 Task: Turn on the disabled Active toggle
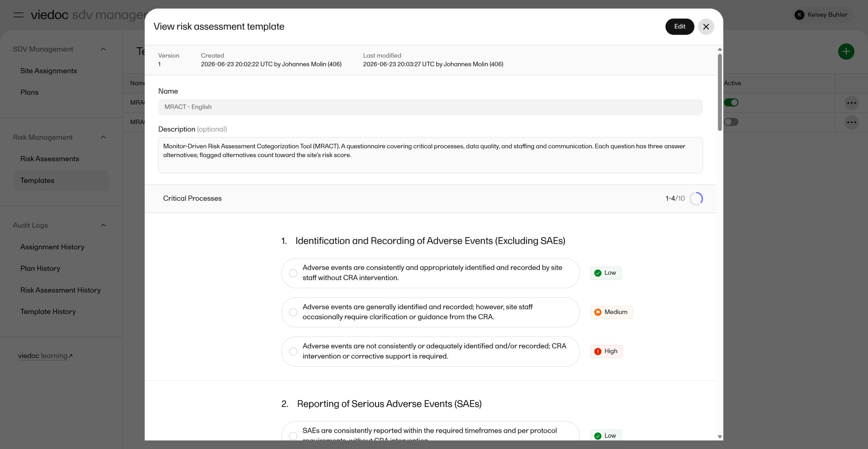pos(731,122)
